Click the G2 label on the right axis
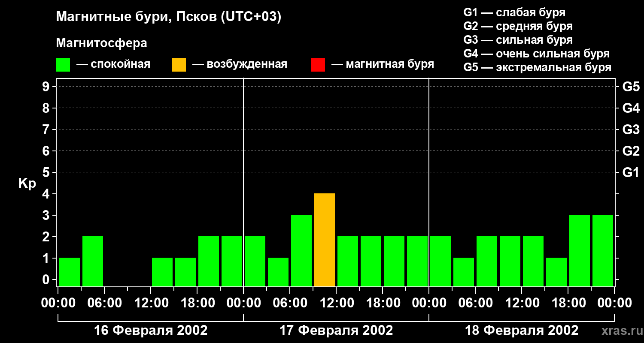644x343 pixels. [x=631, y=151]
